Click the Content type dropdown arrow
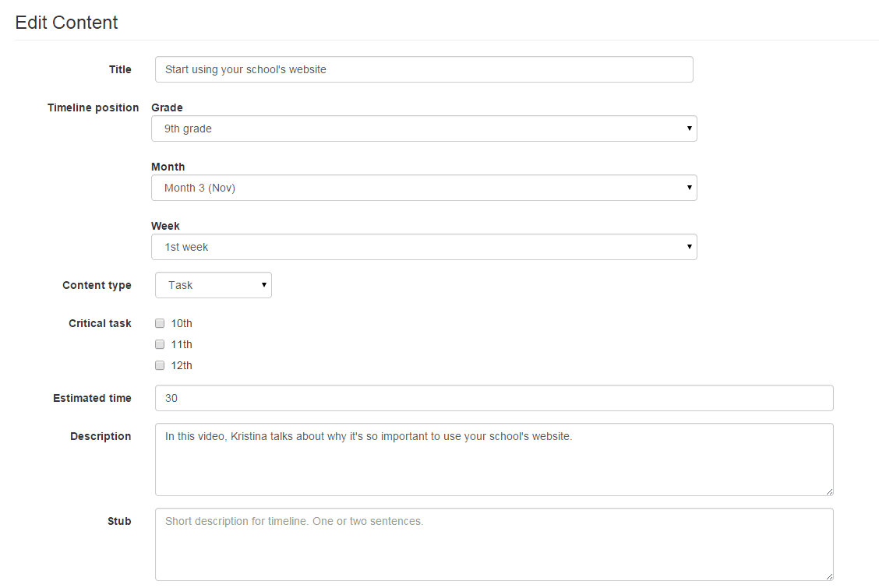Image resolution: width=879 pixels, height=588 pixels. [263, 285]
